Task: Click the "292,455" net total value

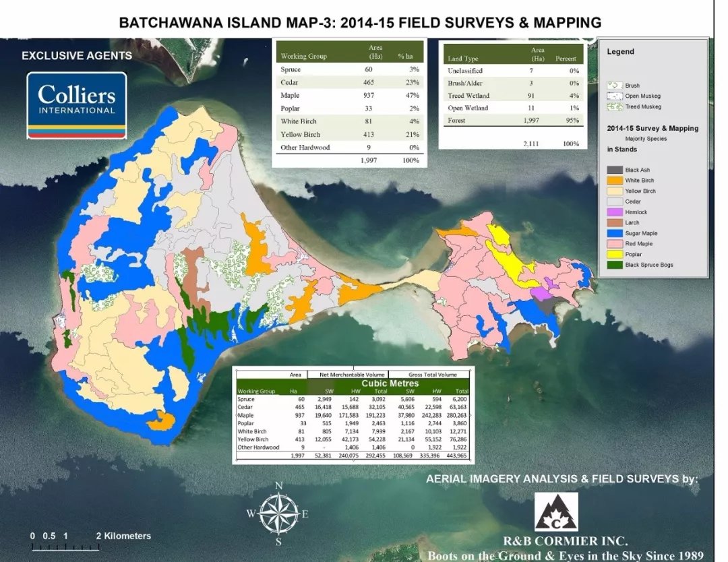Action: (375, 456)
